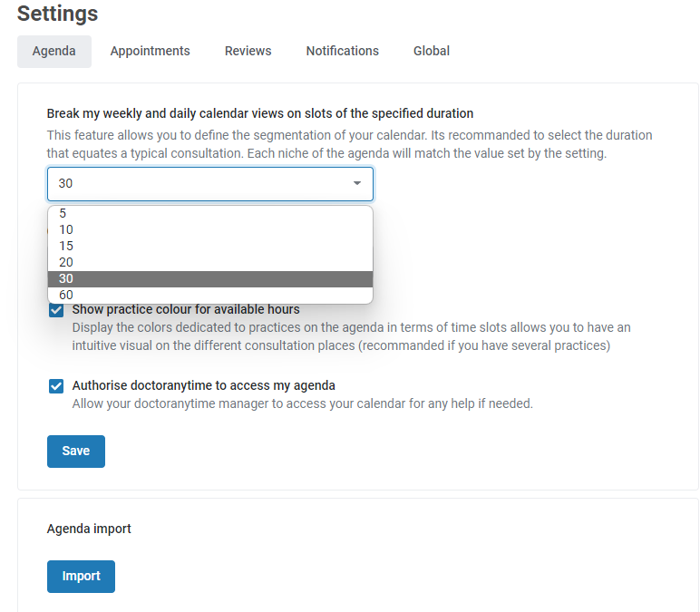Switch to the Appointments tab
700x612 pixels.
[150, 52]
